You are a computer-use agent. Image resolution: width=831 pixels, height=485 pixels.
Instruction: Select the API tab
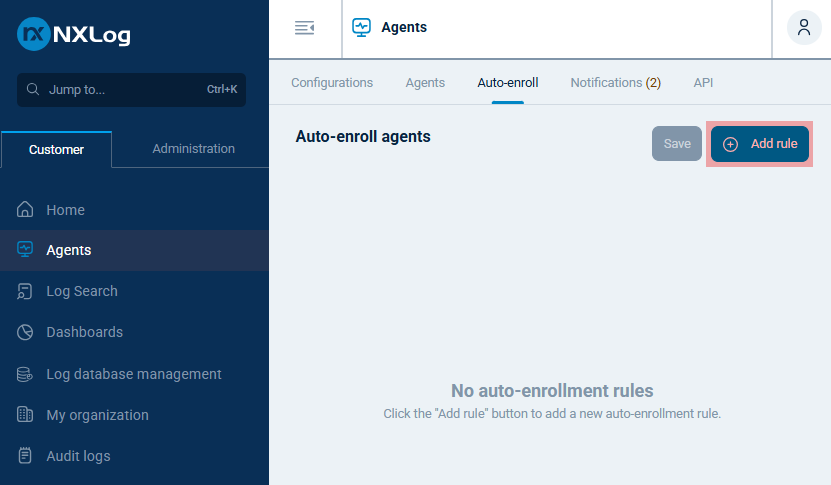(703, 83)
